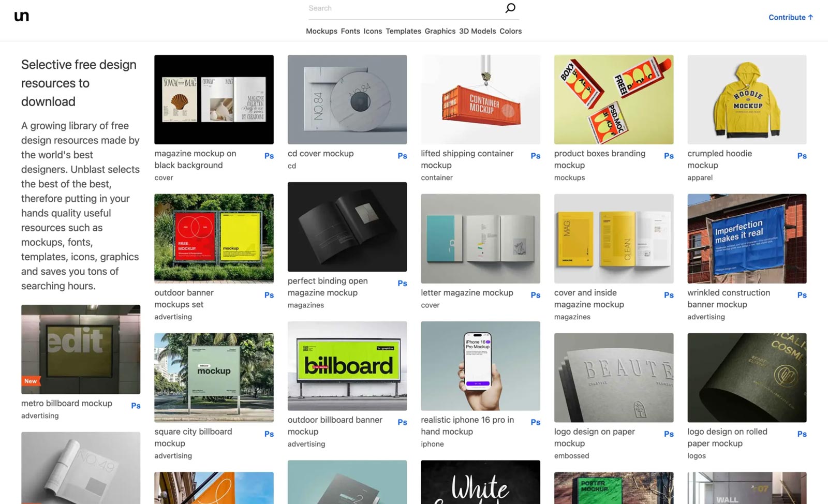This screenshot has width=828, height=504.
Task: Open the blue construction banner mockup image
Action: 747,239
